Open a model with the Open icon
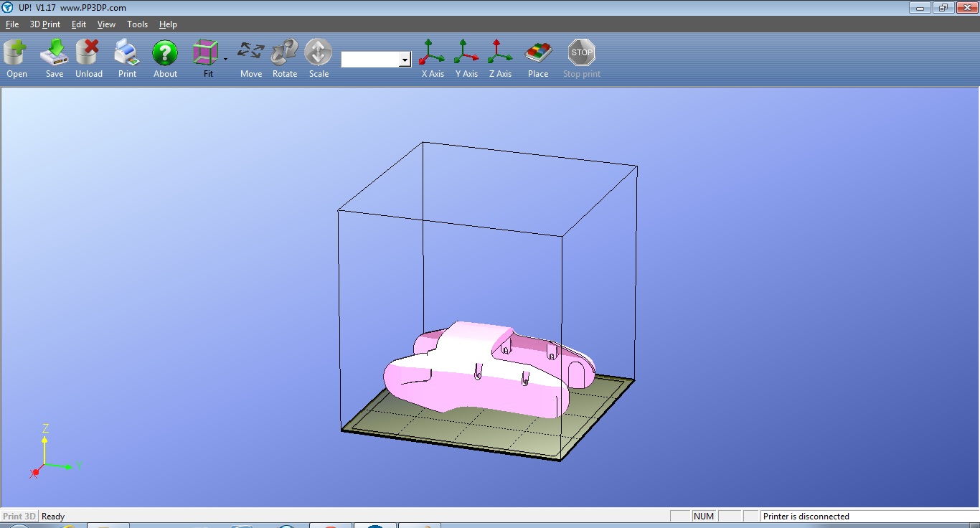The width and height of the screenshot is (980, 528). click(17, 59)
